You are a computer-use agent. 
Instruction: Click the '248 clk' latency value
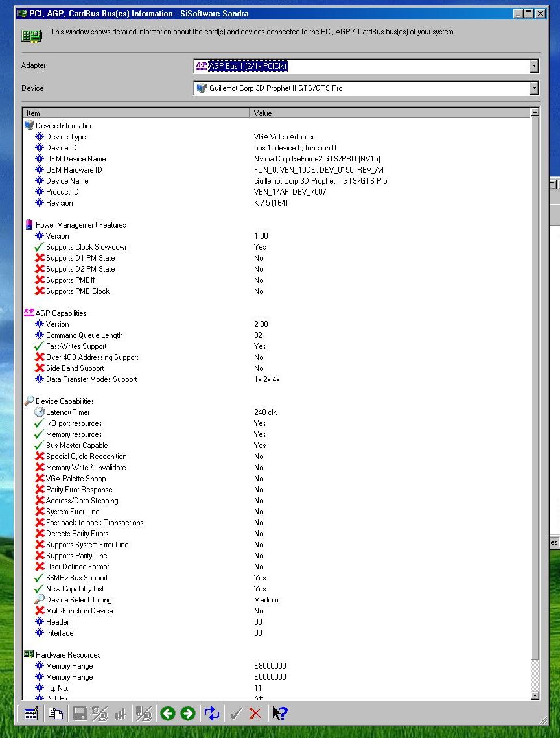click(x=265, y=412)
